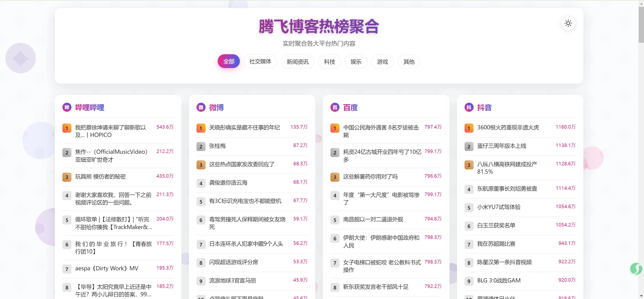Open 靳东获奖发言老干部风十足 item
644x299 pixels.
386,287
